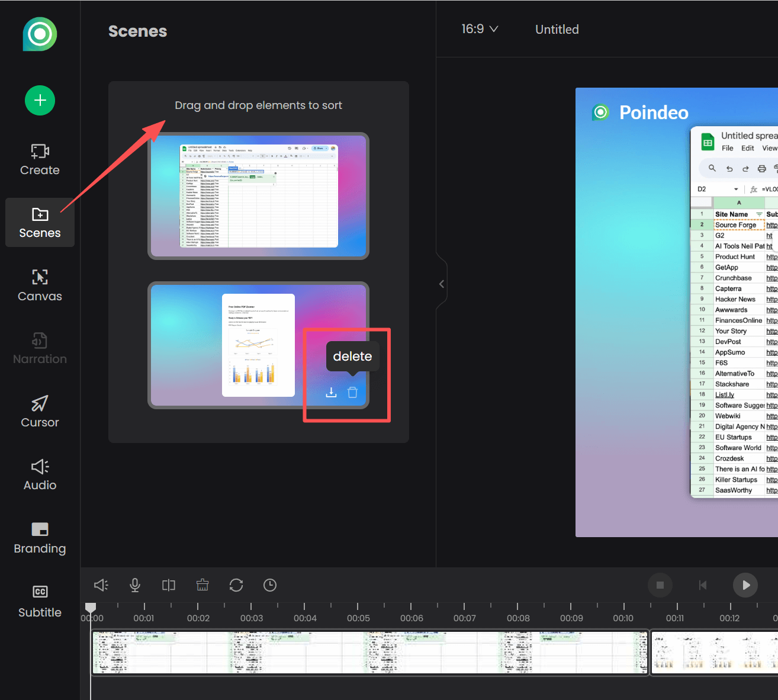Delete the second scene with the trash button
This screenshot has width=778, height=700.
pyautogui.click(x=353, y=391)
